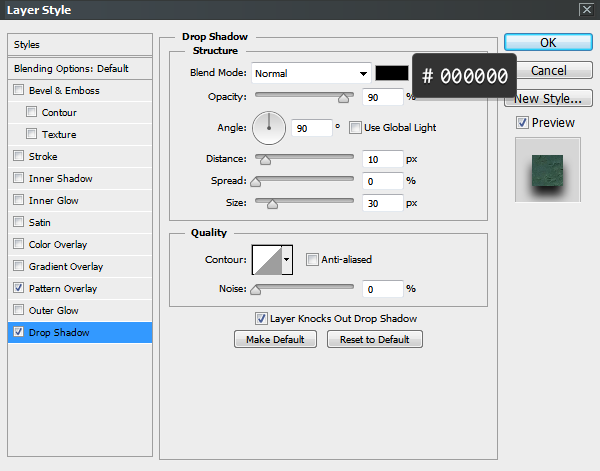The image size is (600, 471).
Task: Click the Reset to Default button
Action: (x=374, y=340)
